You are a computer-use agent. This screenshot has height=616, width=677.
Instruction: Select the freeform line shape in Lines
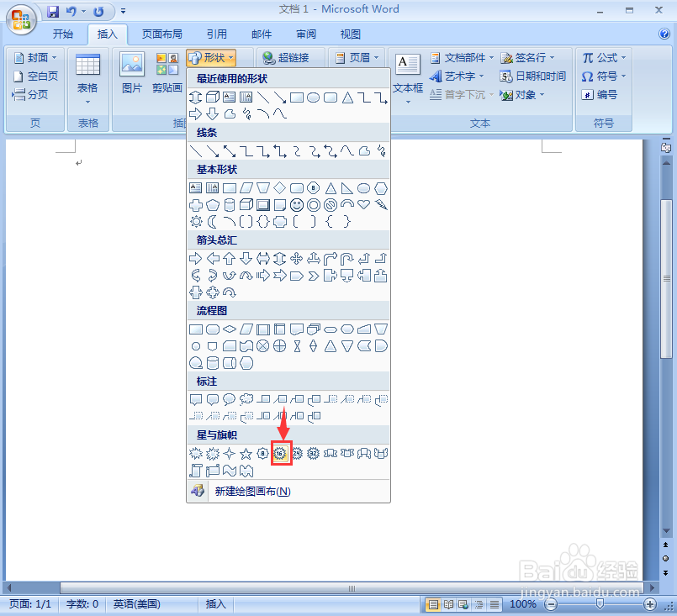click(364, 151)
